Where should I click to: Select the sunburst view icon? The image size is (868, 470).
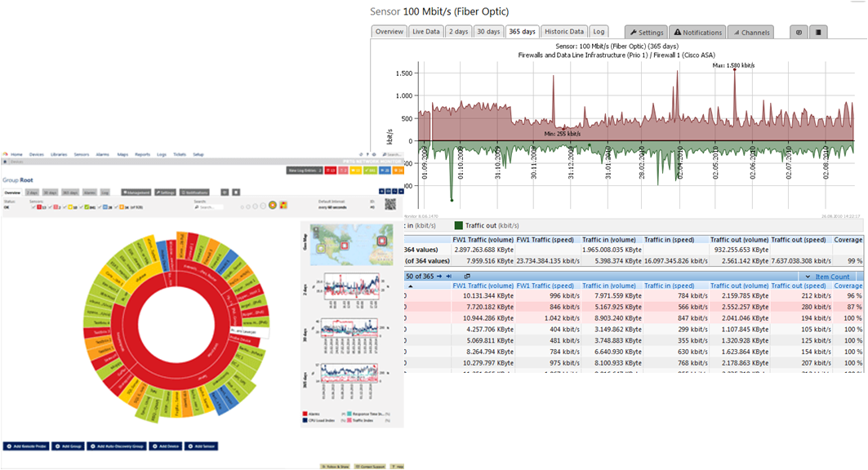274,205
